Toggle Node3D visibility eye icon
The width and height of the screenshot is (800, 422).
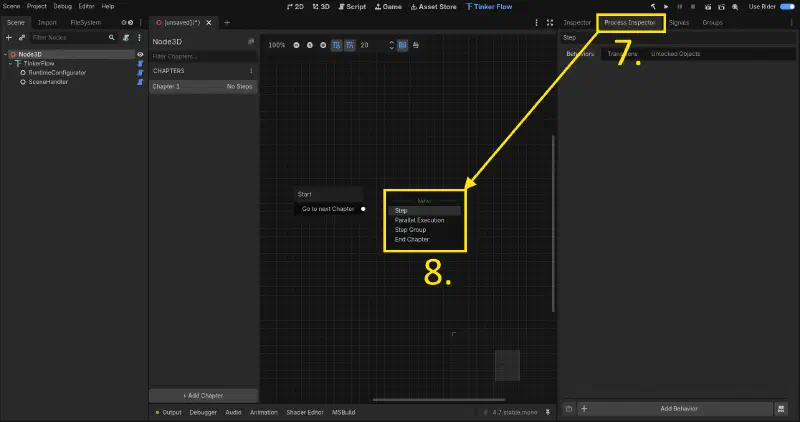[x=140, y=54]
